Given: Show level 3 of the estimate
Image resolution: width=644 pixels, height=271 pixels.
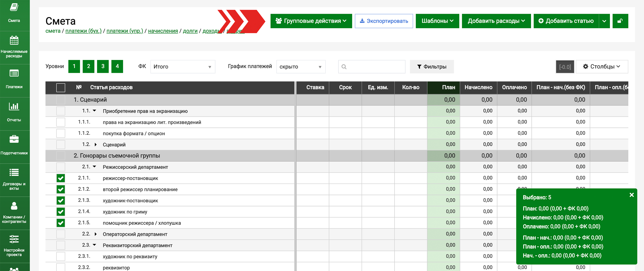Looking at the screenshot, I should [103, 66].
